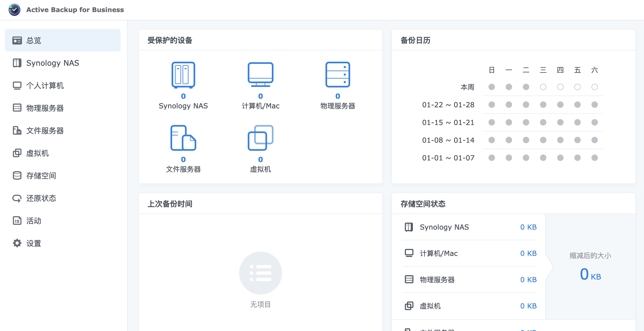Switch to 虚拟机 in the sidebar

(63, 153)
